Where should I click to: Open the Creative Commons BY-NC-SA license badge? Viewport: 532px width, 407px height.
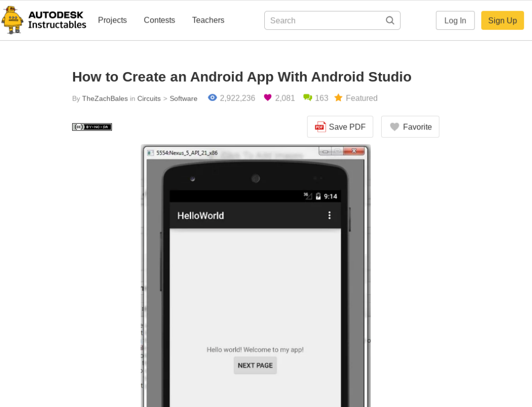pyautogui.click(x=92, y=127)
